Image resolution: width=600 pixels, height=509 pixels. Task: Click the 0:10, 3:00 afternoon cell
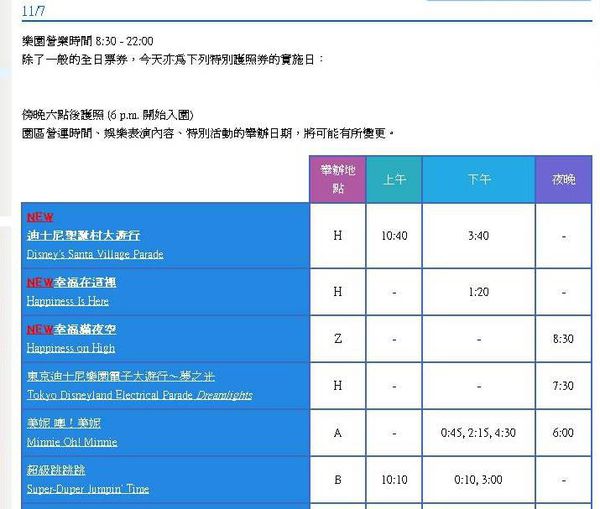(x=479, y=480)
